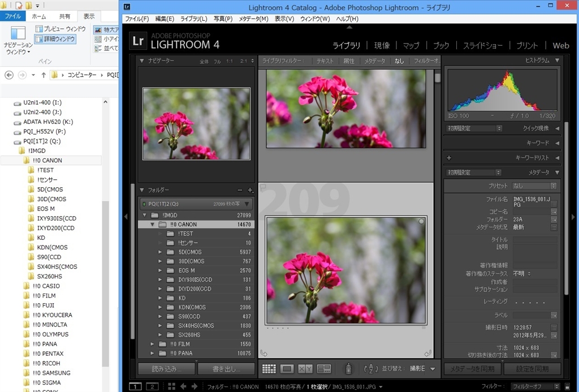This screenshot has width=579, height=392.
Task: Select the spray can painter tool
Action: click(348, 368)
